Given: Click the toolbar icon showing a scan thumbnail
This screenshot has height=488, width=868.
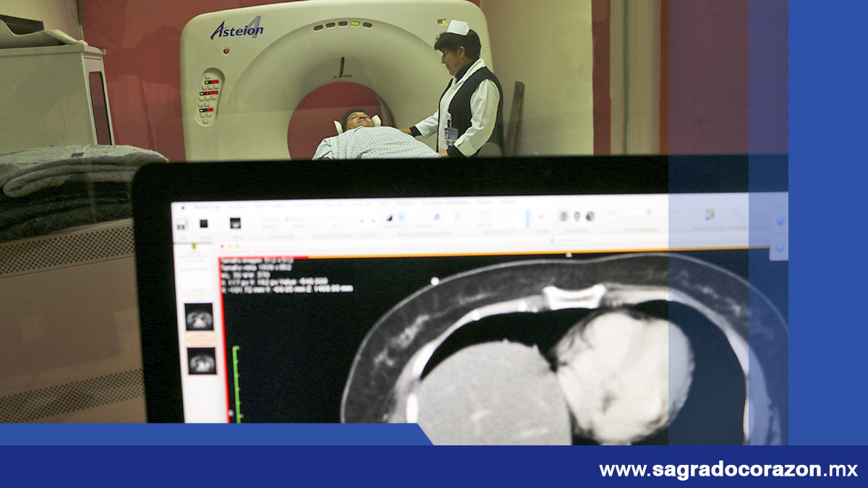Looking at the screenshot, I should [x=236, y=223].
